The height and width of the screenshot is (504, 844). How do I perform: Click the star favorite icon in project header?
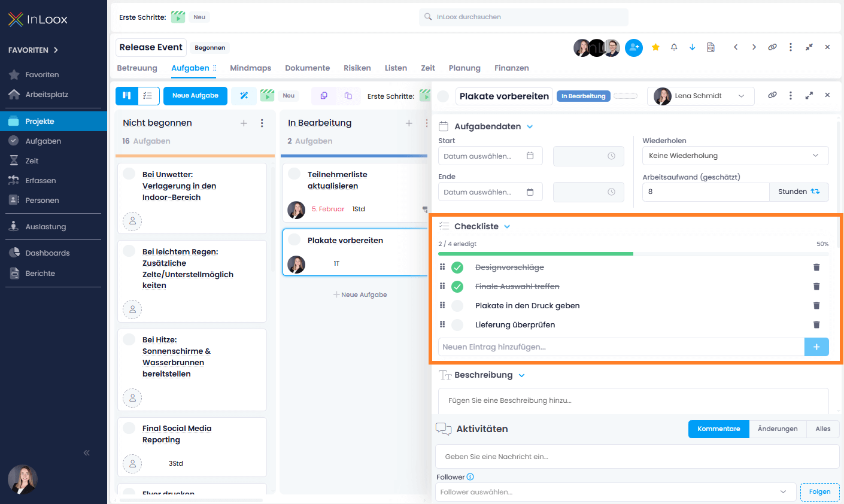(655, 47)
